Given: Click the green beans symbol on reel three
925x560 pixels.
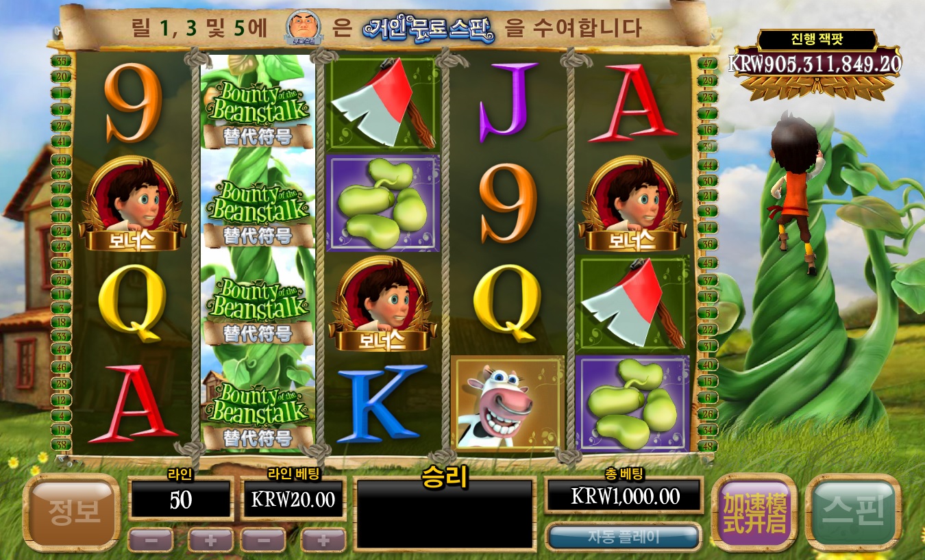Looking at the screenshot, I should tap(382, 203).
